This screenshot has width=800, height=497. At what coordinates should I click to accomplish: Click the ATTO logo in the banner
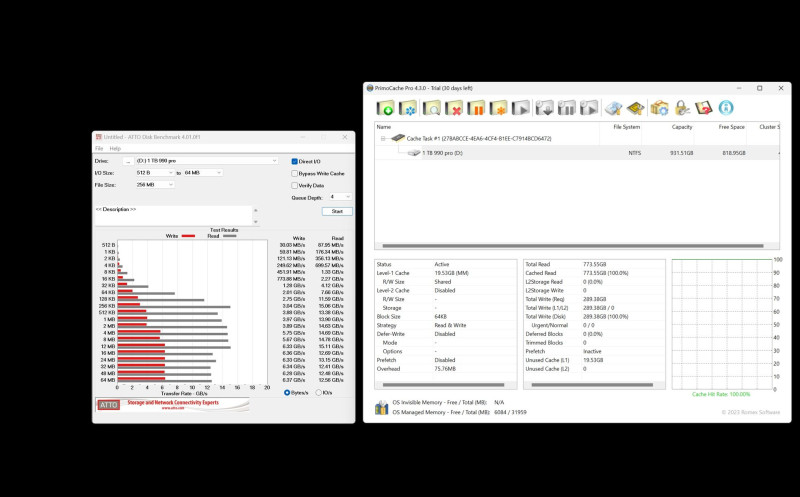tap(108, 405)
